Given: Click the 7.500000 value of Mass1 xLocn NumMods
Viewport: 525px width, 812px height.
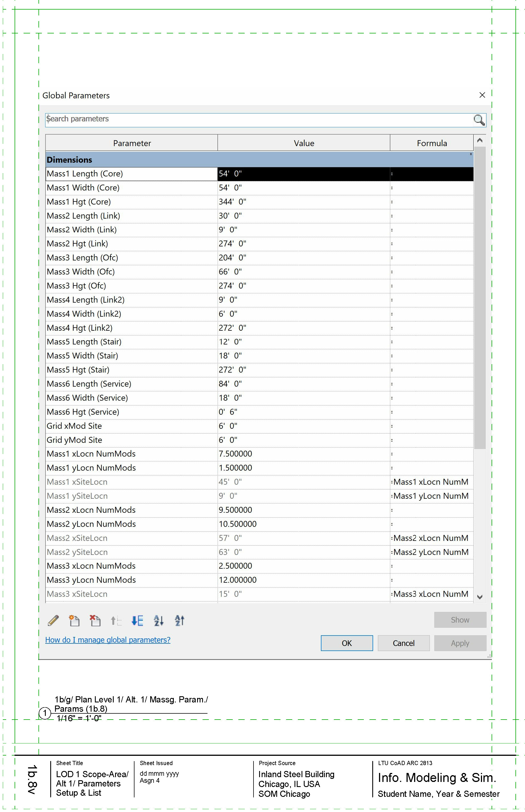Looking at the screenshot, I should (x=304, y=454).
